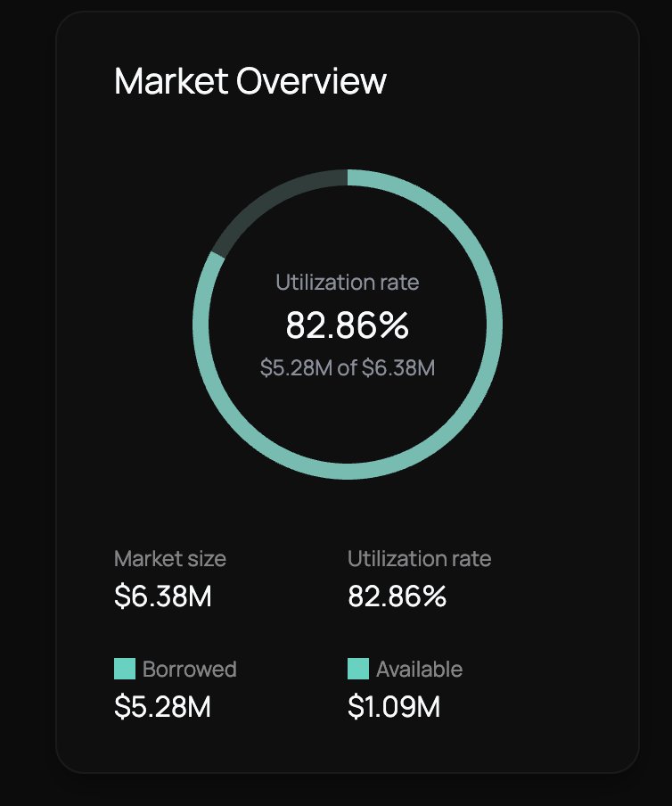The width and height of the screenshot is (672, 806).
Task: Click the dark unfilled segment of the donut
Action: [x=273, y=197]
